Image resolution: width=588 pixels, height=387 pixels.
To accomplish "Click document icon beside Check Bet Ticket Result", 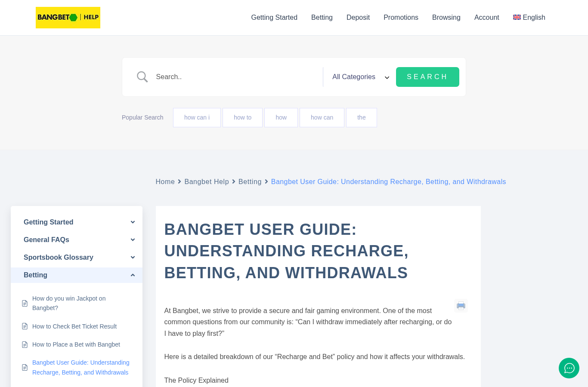I will [25, 326].
